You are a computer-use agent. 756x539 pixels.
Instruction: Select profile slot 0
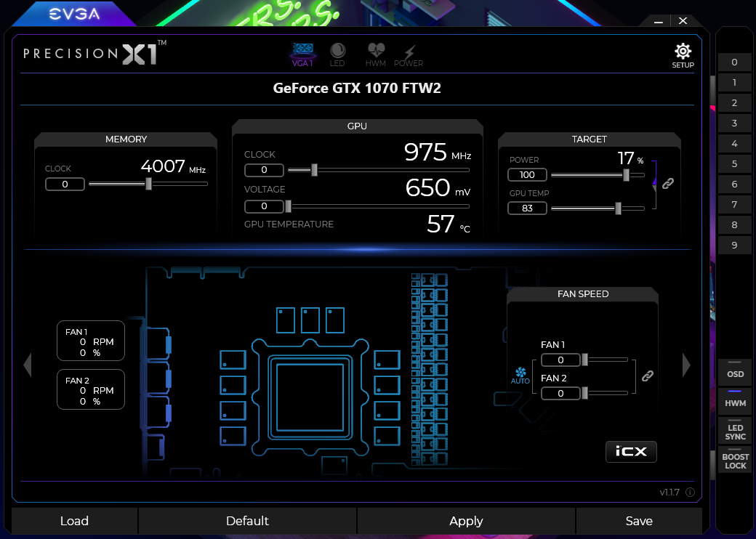point(734,62)
